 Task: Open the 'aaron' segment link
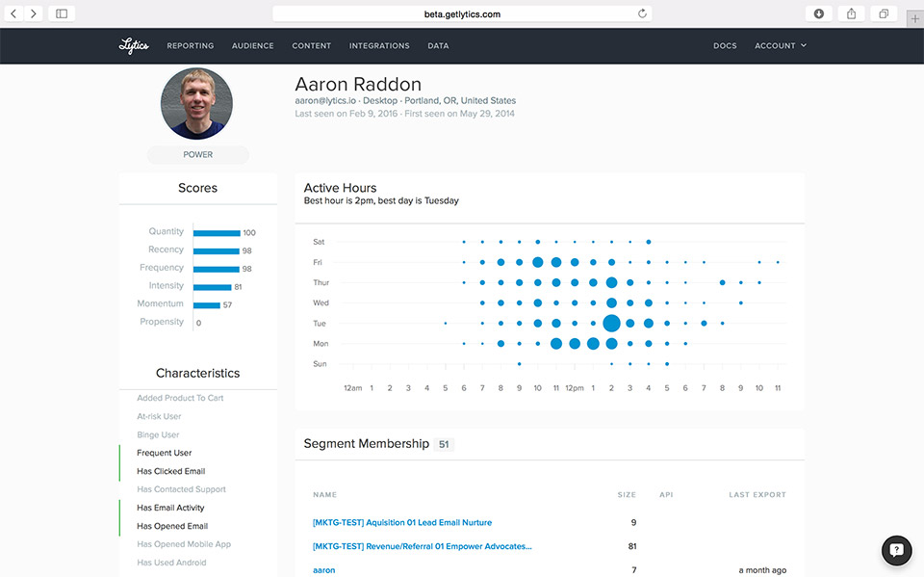coord(324,570)
